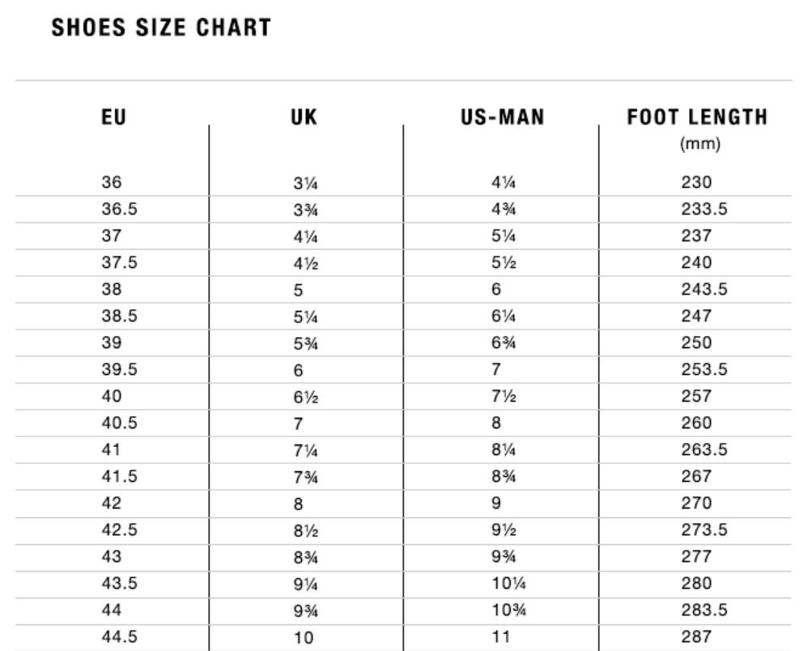Select EU size 40.5 cell

[118, 423]
